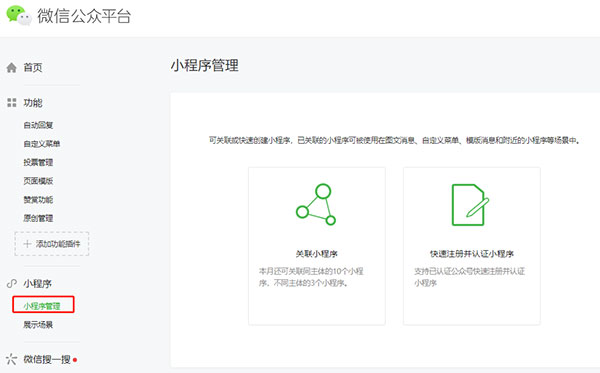Click the grid icon beside 功能
The width and height of the screenshot is (600, 373).
[x=12, y=103]
